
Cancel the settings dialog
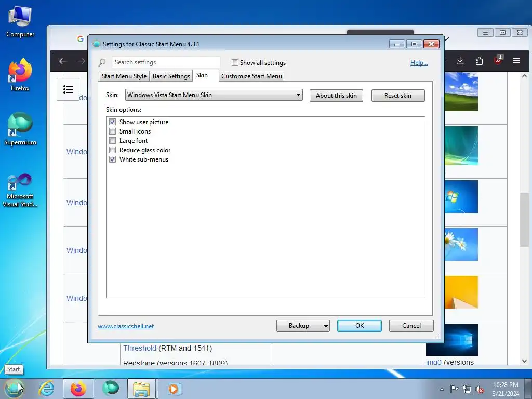(411, 326)
